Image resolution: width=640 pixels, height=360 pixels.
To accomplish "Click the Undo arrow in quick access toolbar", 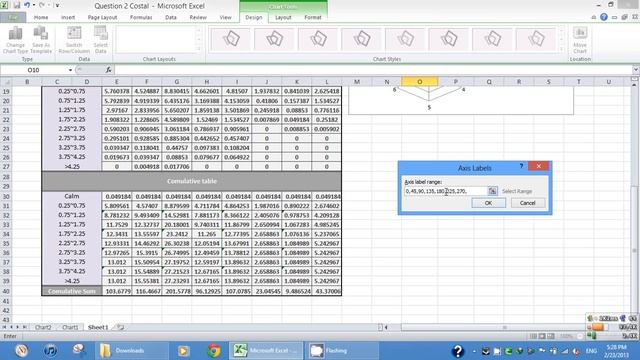I will point(27,5).
